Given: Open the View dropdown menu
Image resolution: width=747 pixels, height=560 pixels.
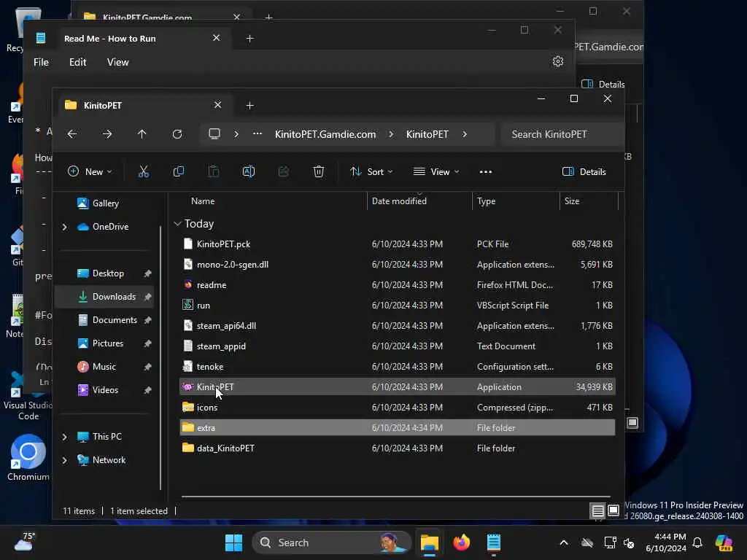Looking at the screenshot, I should click(436, 172).
